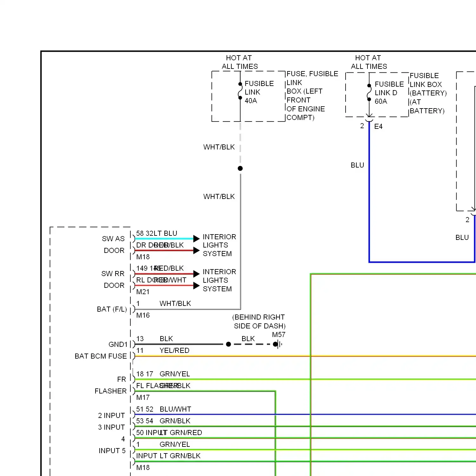Click the splice dot on the WHT/BLK wire
476x476 pixels.
coord(240,169)
